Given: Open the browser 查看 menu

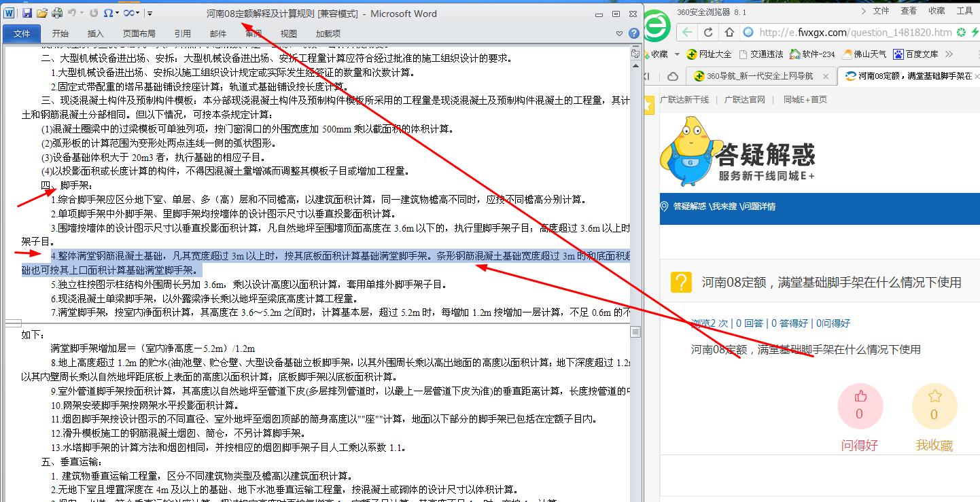Looking at the screenshot, I should click(x=909, y=11).
